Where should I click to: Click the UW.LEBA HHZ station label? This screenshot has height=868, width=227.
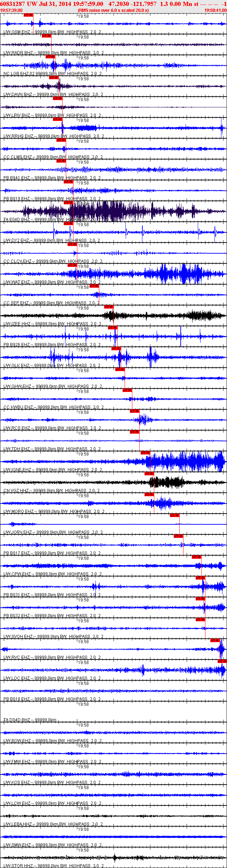53,824
